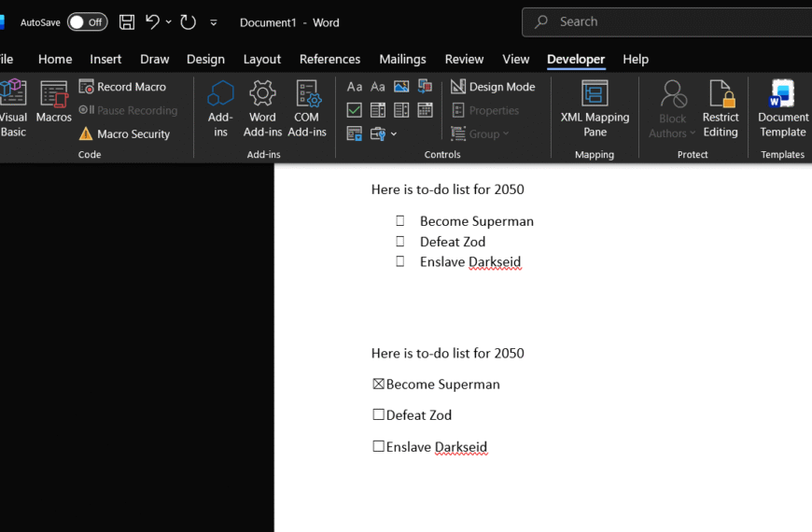Viewport: 812px width, 532px height.
Task: Insert Rich Text content control
Action: pyautogui.click(x=355, y=87)
